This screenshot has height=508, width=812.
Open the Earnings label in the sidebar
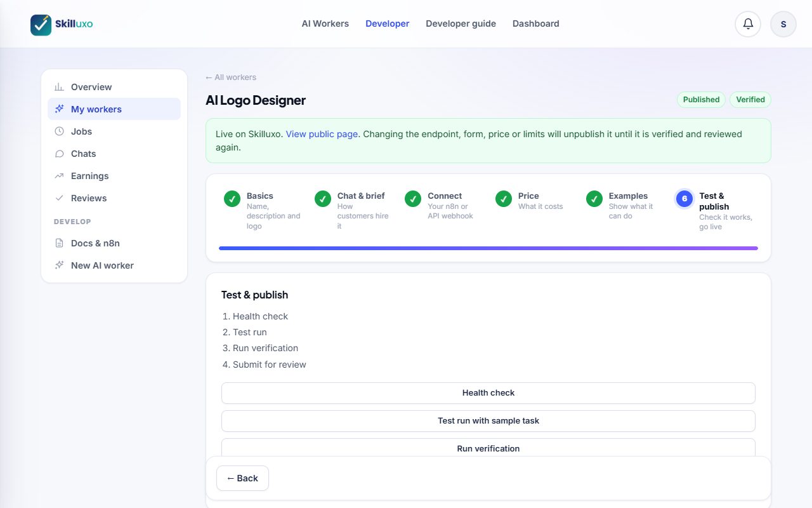[x=89, y=176]
